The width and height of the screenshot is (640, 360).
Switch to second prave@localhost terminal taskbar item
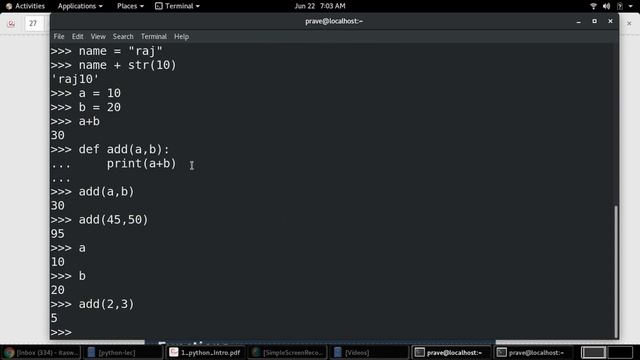tap(533, 352)
